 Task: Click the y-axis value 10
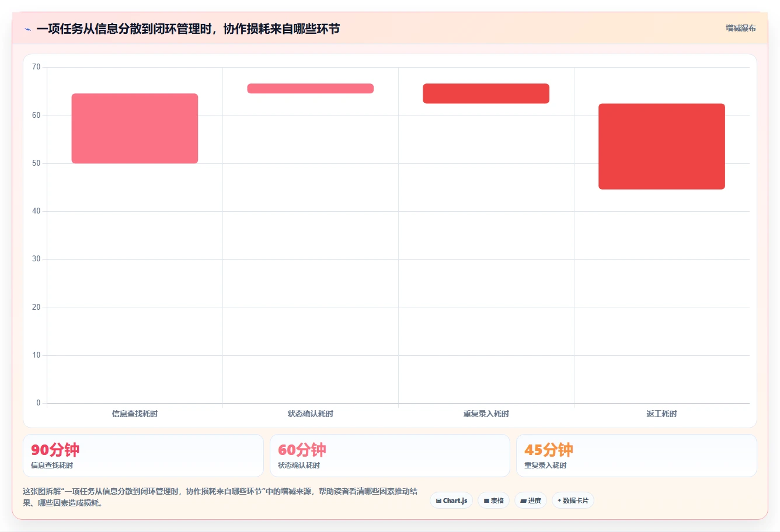coord(36,355)
